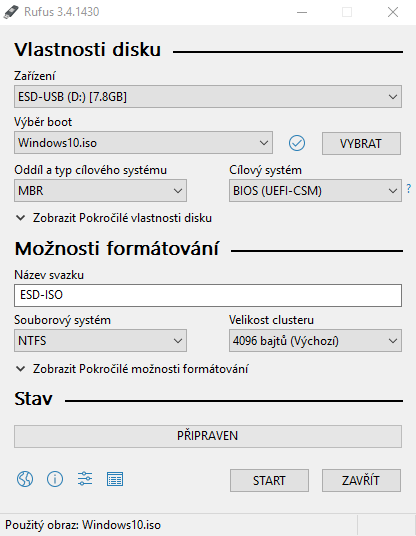Screen dimensions: 416x536
Task: Click the blue question mark help icon
Action: point(409,188)
